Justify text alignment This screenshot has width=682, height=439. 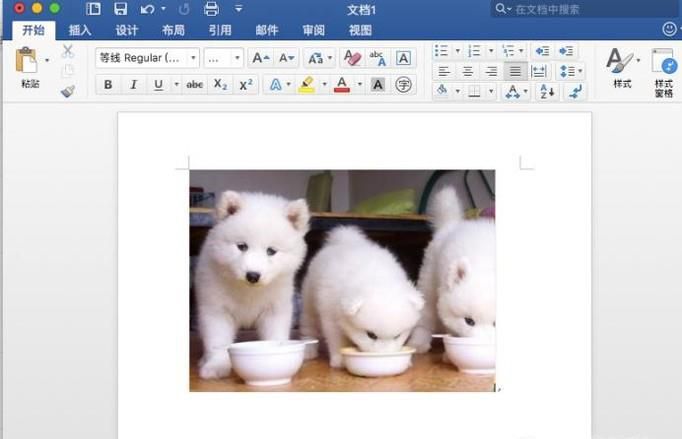click(515, 71)
